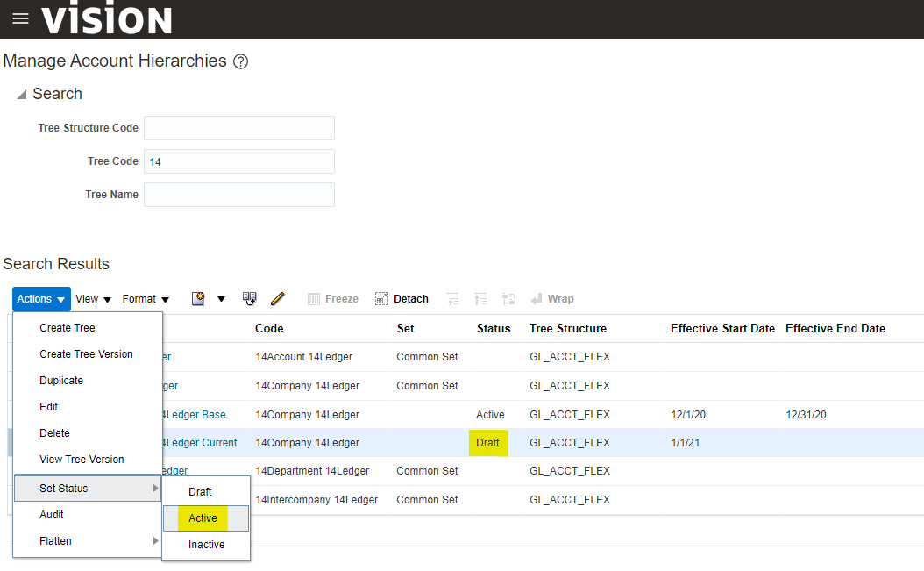Collapse the Search section
The image size is (924, 571).
point(21,95)
